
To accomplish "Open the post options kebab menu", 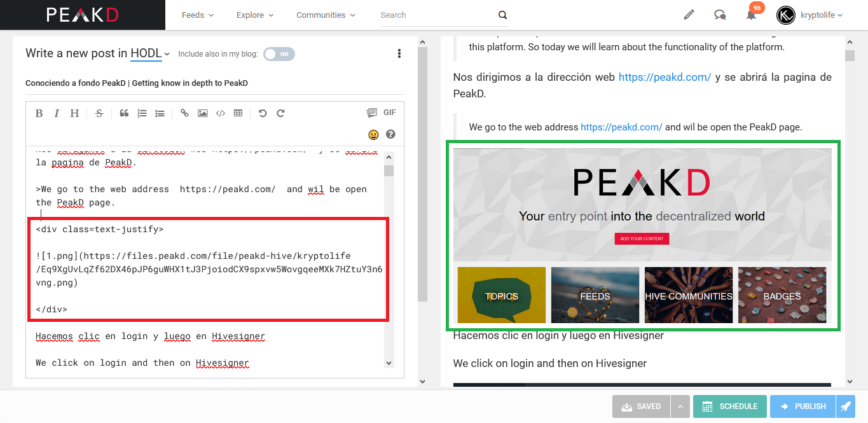I will [399, 53].
